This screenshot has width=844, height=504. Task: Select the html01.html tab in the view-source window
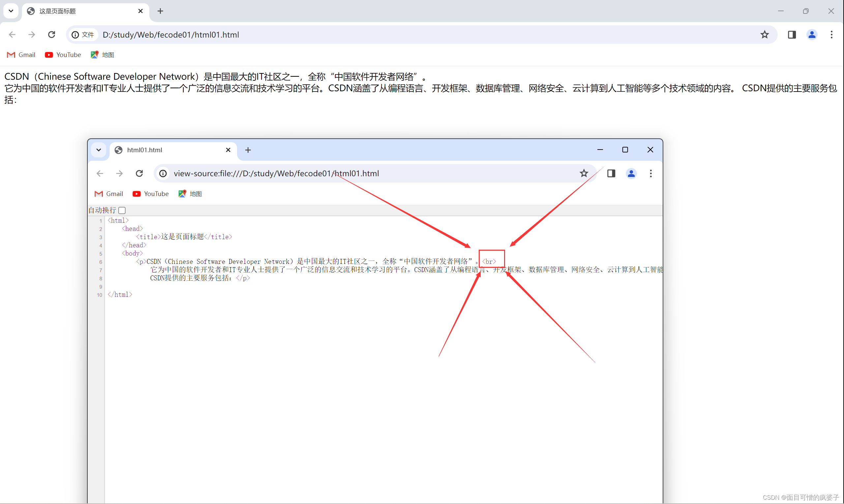coord(173,150)
